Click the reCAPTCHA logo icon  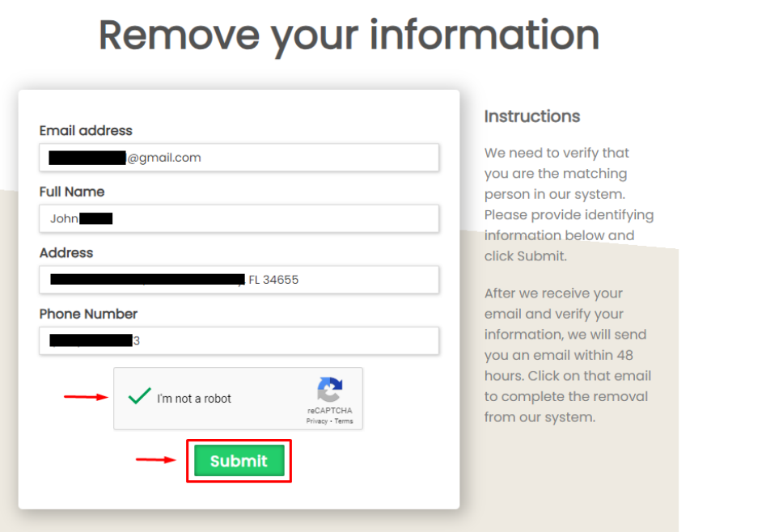coord(329,391)
